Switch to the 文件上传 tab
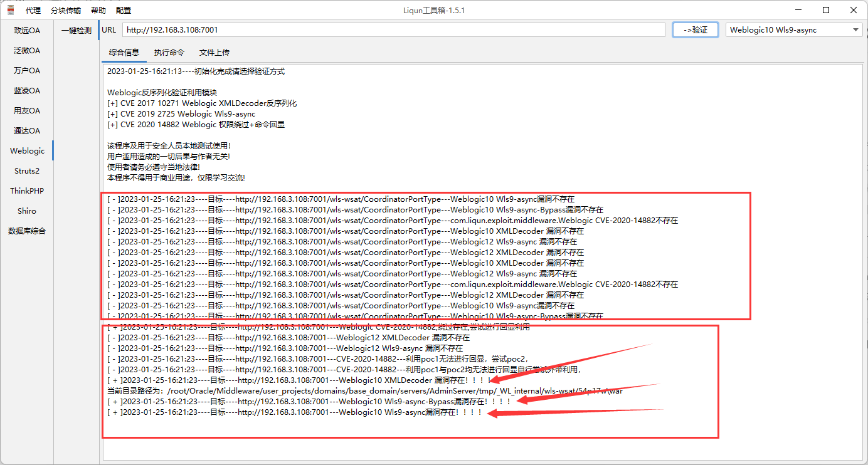 click(214, 53)
